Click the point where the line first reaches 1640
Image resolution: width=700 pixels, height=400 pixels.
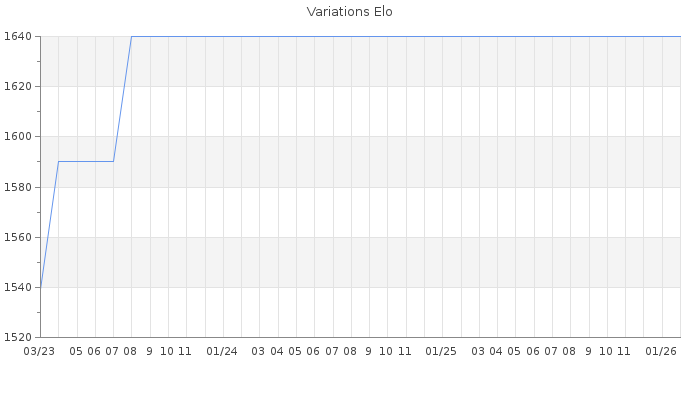click(132, 36)
